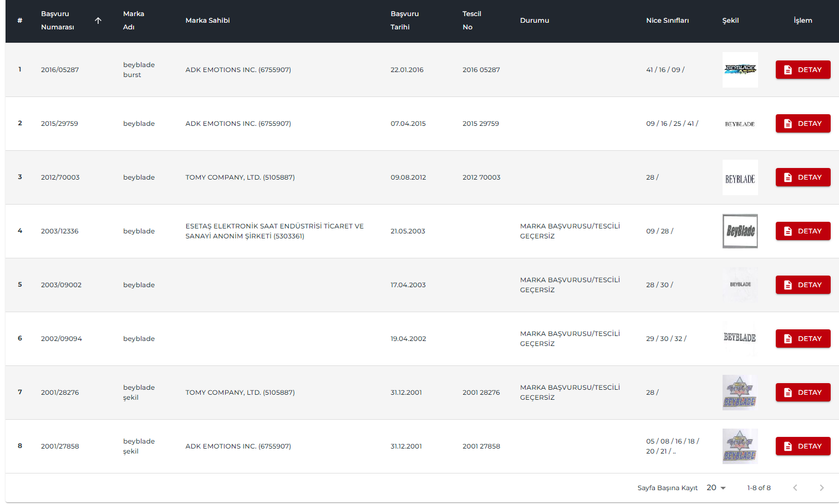Click the 'Sayfa Başına Kayıt' label

click(668, 488)
